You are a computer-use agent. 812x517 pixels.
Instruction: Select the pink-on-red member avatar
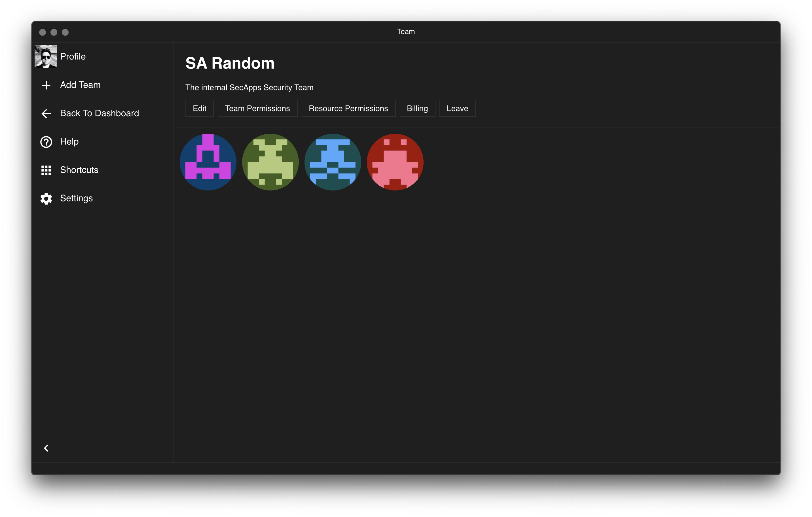pos(395,162)
